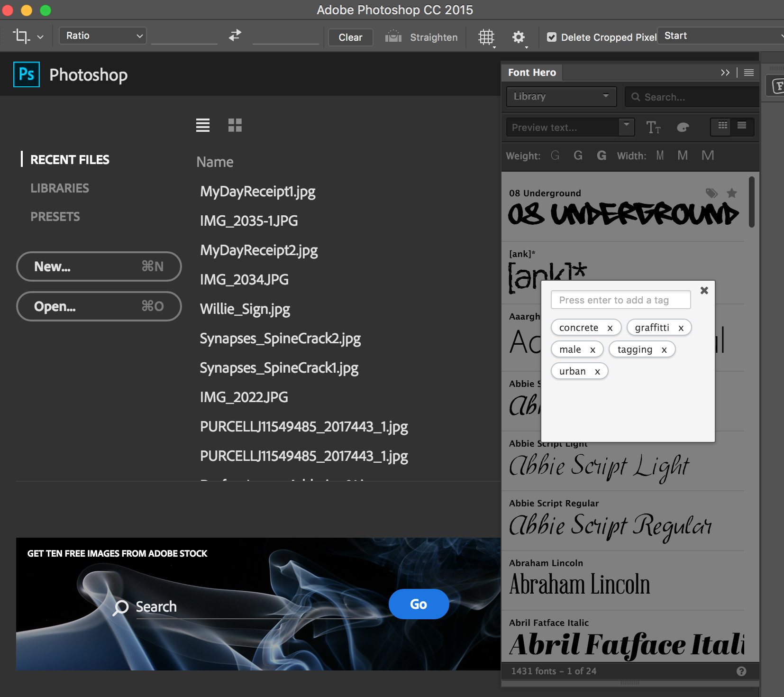The width and height of the screenshot is (784, 697).
Task: Close the tag popup
Action: pos(704,290)
